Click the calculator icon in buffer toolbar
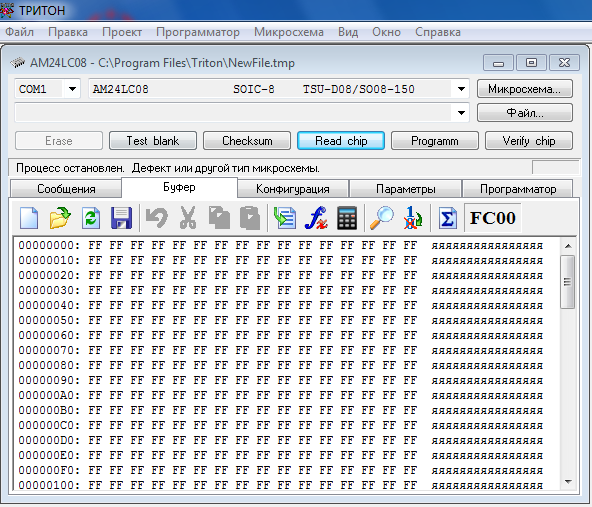Screen dimensions: 592x507 pyautogui.click(x=347, y=218)
